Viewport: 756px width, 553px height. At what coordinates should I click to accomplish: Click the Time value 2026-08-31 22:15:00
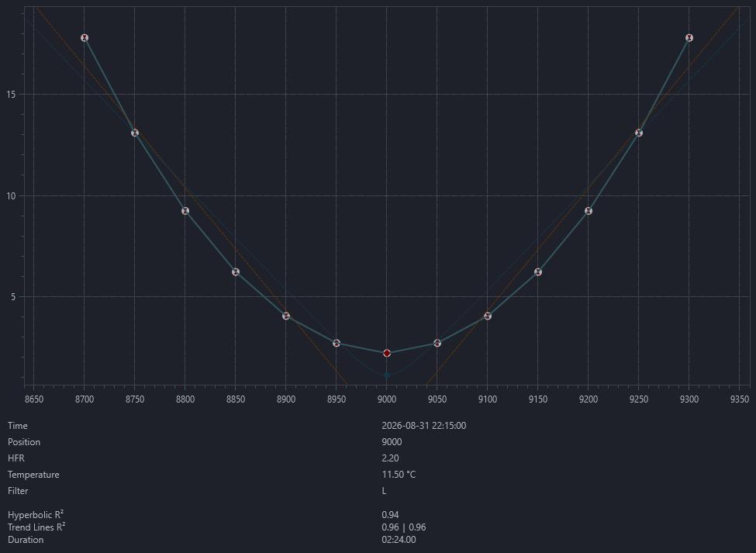click(x=424, y=426)
